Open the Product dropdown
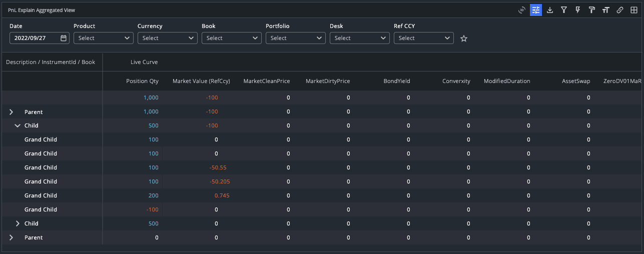Screen dimensions: 644x254 coord(104,38)
